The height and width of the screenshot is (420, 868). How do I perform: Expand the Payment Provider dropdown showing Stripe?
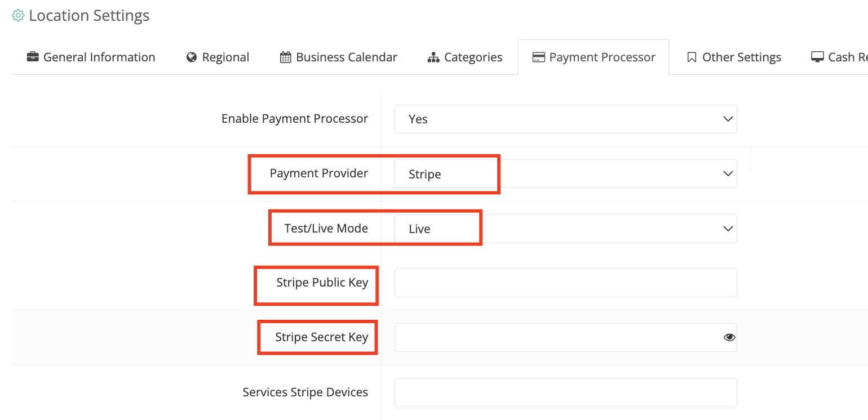pos(565,173)
